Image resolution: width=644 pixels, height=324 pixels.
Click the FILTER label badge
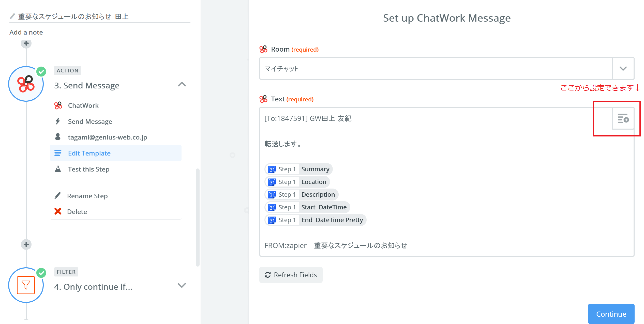click(66, 272)
